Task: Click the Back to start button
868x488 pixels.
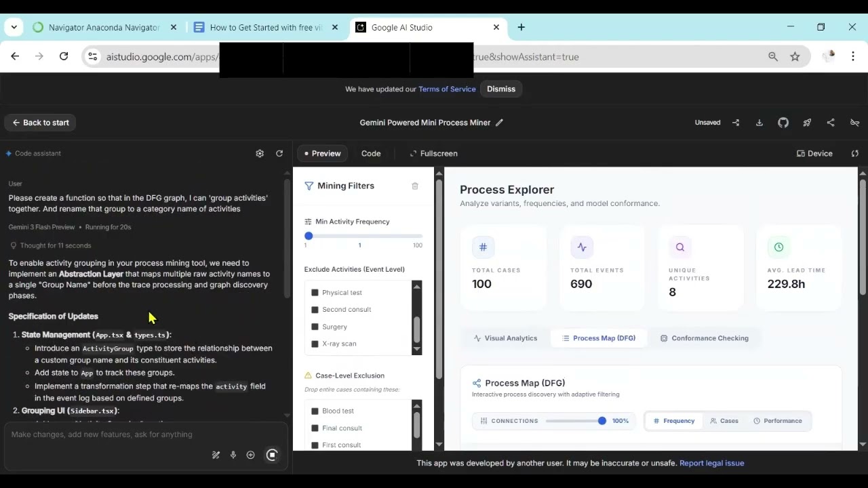Action: (x=41, y=123)
